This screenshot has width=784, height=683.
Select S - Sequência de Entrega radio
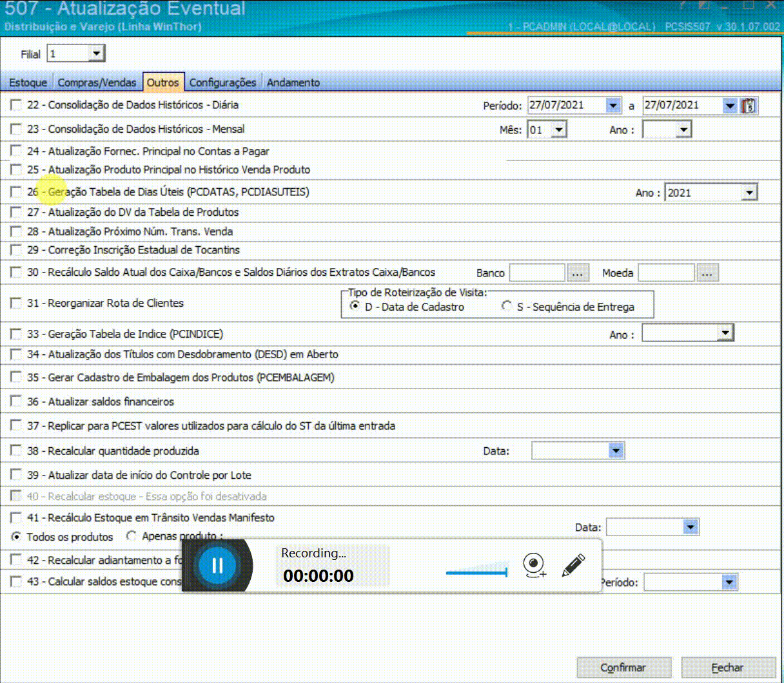click(x=507, y=306)
